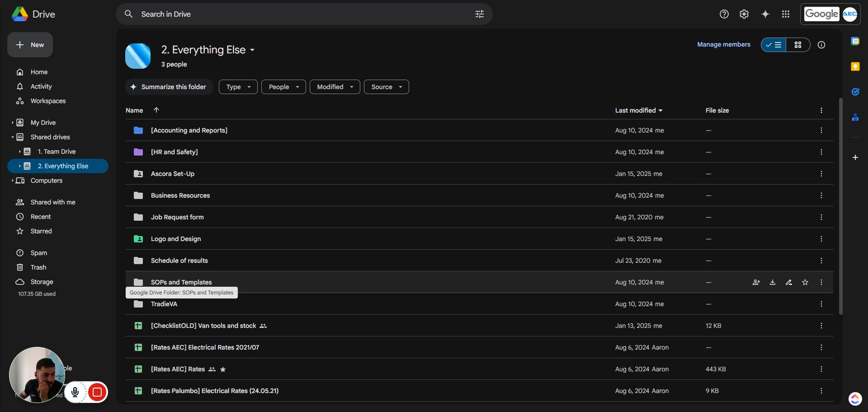The image size is (868, 412).
Task: Star the SOPs and Templates folder
Action: [805, 282]
